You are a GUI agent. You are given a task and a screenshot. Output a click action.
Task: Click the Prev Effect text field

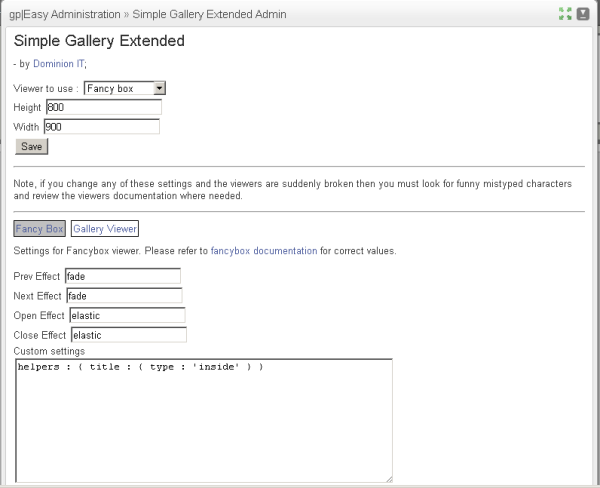tap(122, 276)
